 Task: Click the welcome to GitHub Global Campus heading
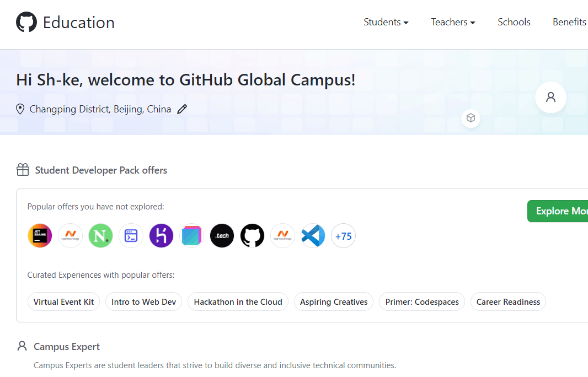pos(186,80)
